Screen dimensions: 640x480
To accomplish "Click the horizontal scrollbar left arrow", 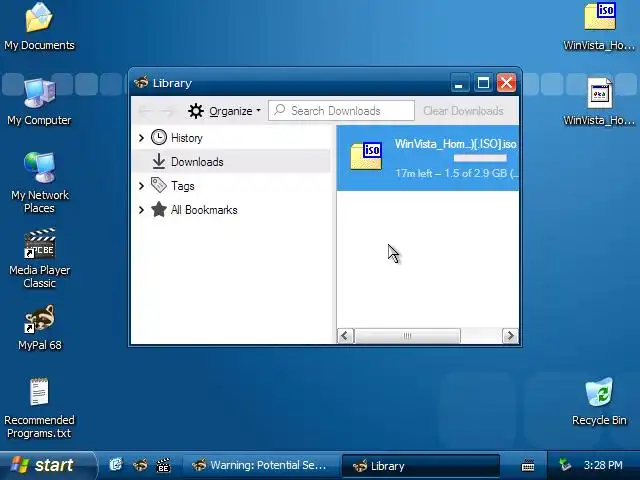I will [345, 336].
